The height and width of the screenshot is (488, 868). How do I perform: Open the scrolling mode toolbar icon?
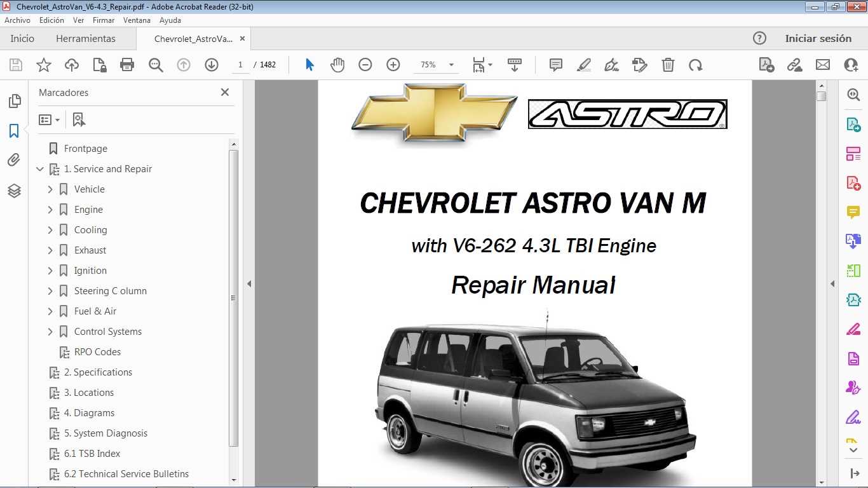pos(515,65)
